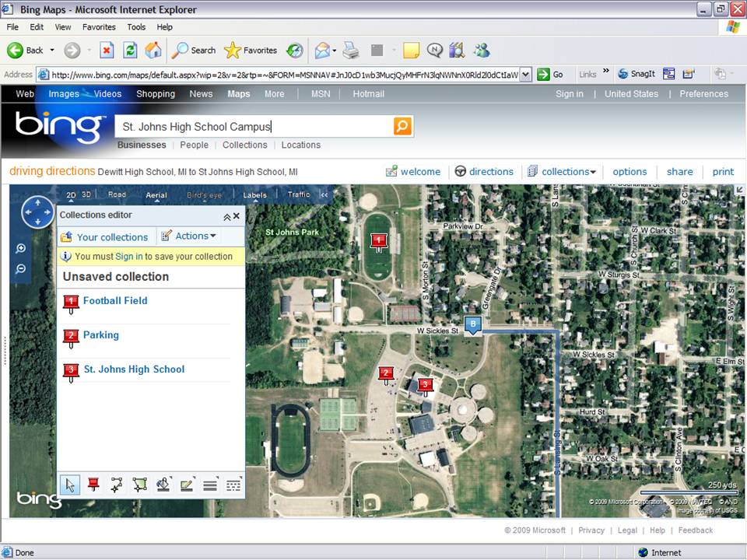Click the IE Mail toolbar icon

click(322, 50)
